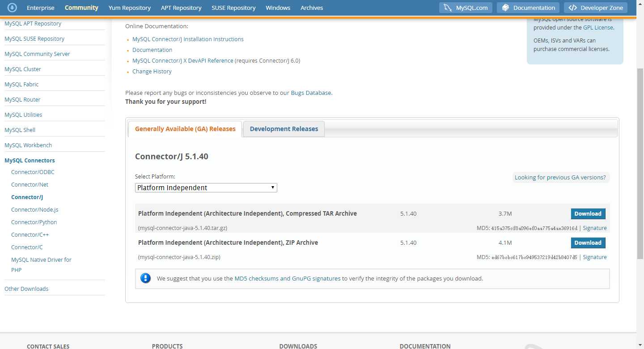Open MySQL SUSE Repository sidebar link
Viewport: 644px width, 349px height.
(34, 38)
